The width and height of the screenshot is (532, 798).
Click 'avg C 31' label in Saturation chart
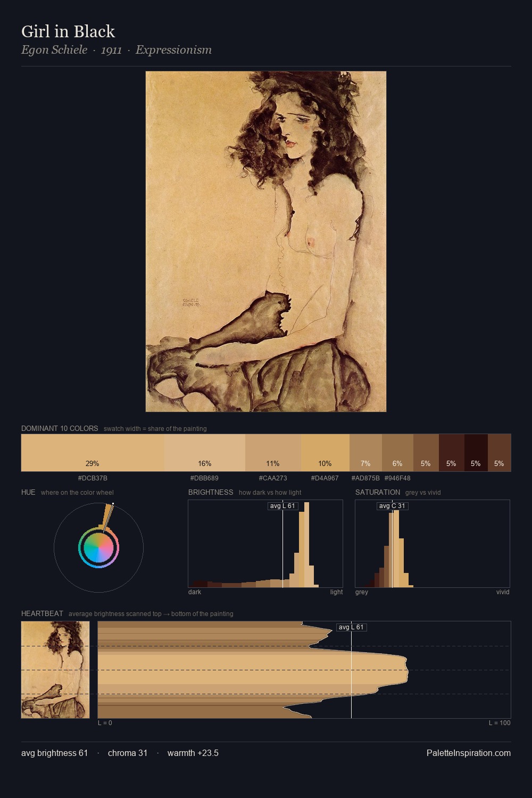pyautogui.click(x=392, y=506)
